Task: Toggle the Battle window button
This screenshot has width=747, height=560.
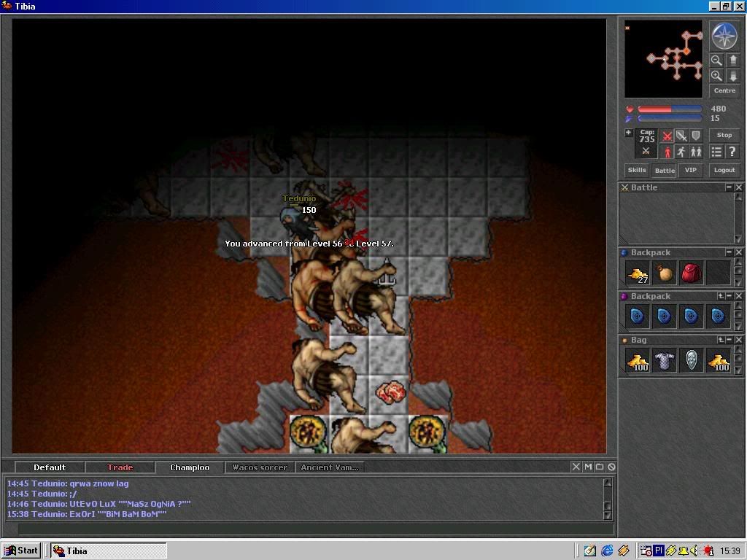Action: coord(665,170)
